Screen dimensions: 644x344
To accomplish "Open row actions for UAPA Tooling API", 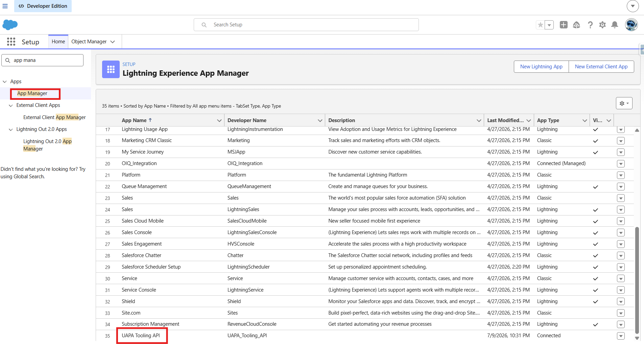I will (621, 336).
